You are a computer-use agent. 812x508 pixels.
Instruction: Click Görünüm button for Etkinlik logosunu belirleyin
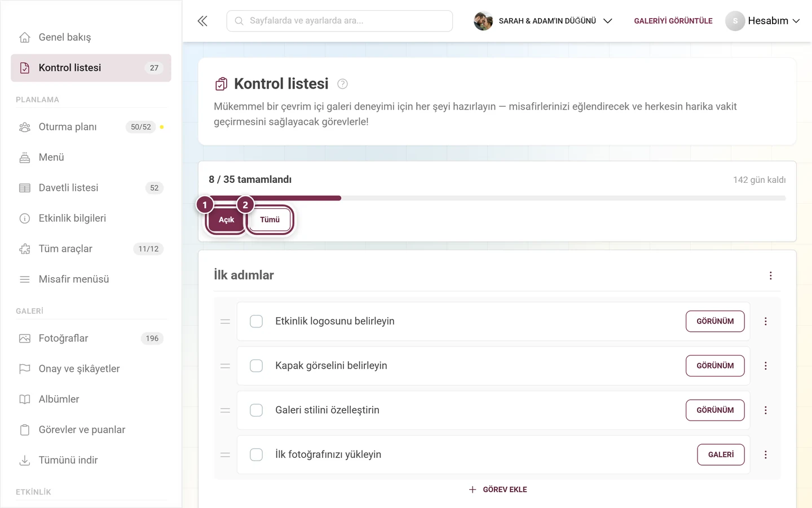715,322
